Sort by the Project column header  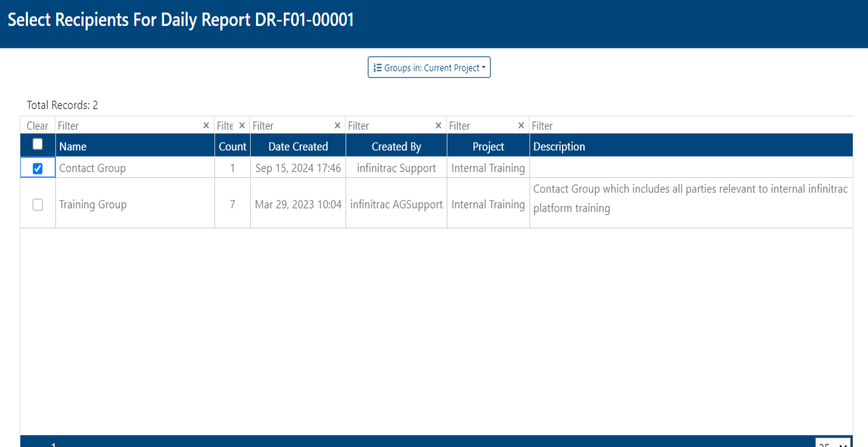point(488,146)
